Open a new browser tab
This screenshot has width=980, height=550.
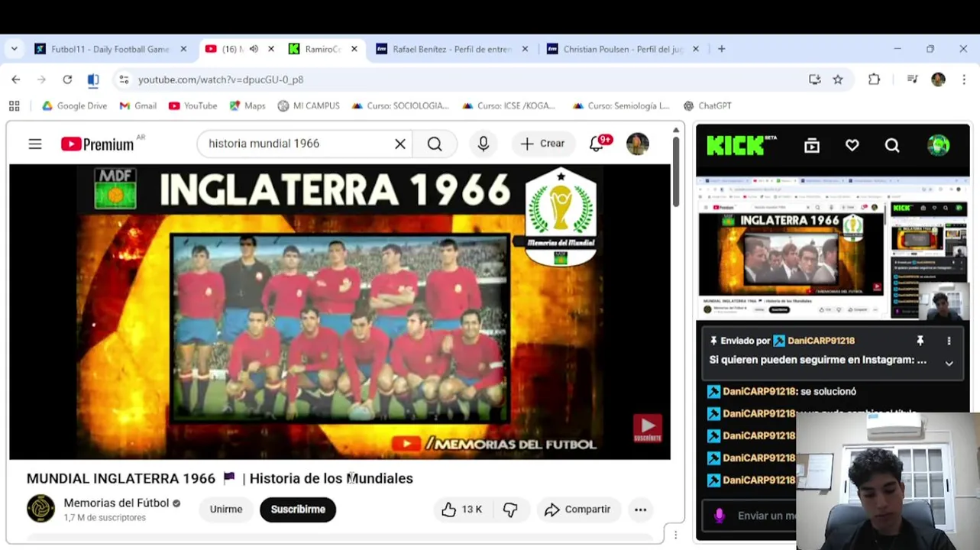[721, 49]
